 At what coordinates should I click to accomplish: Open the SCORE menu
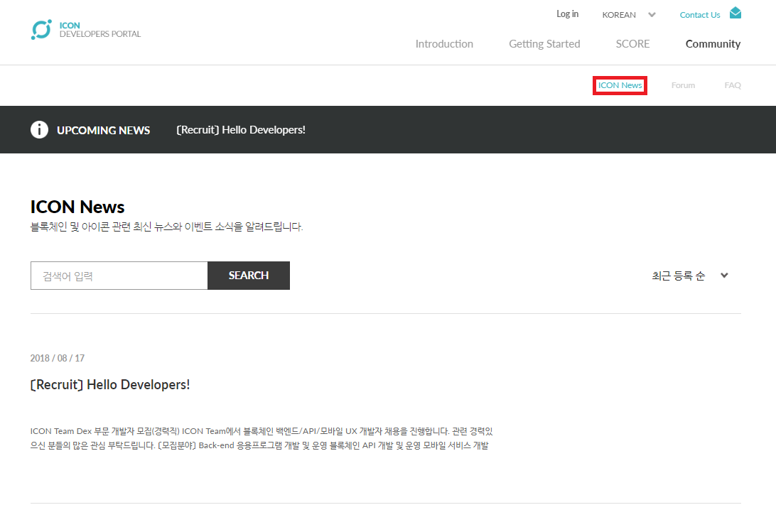(x=632, y=44)
